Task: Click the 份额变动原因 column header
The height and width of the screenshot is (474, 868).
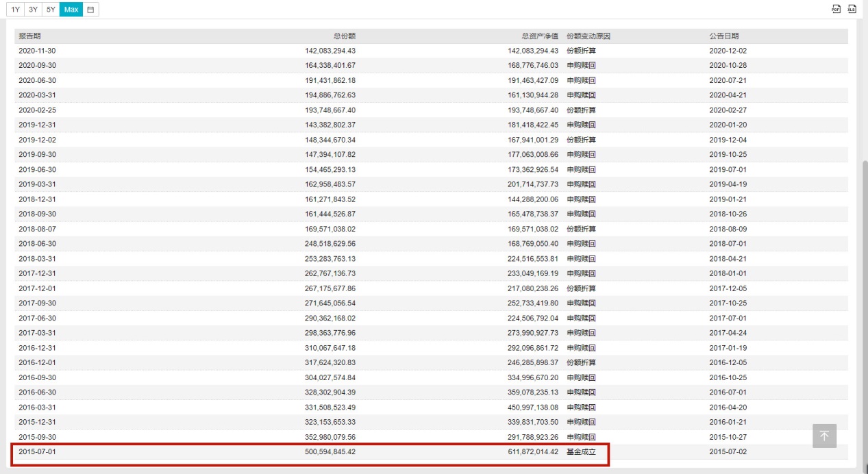Action: click(588, 36)
